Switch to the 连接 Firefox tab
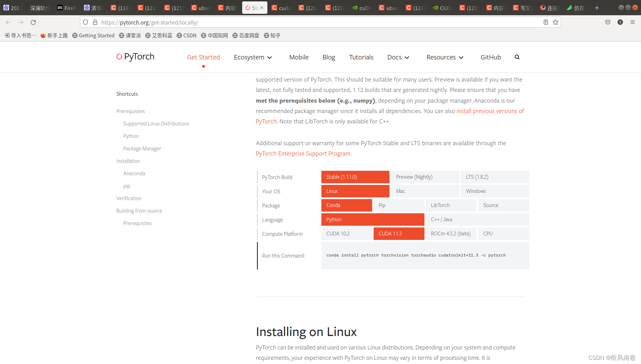This screenshot has height=364, width=641. tap(550, 8)
